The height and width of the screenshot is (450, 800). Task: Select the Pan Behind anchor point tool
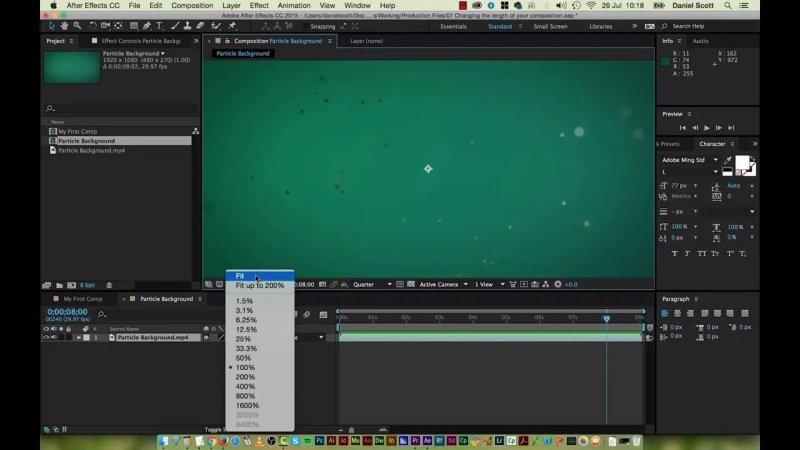(118, 26)
